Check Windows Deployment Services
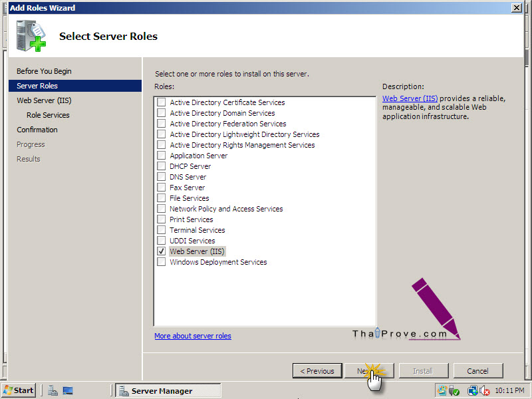 pyautogui.click(x=162, y=262)
